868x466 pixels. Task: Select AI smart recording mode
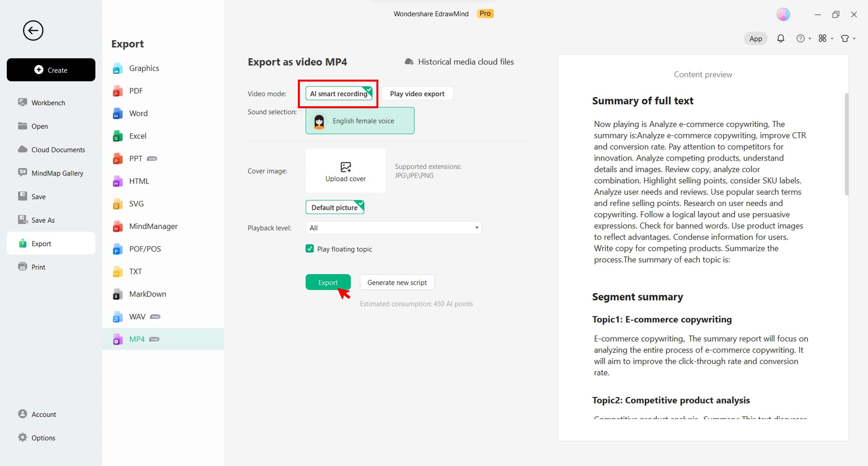pyautogui.click(x=339, y=94)
